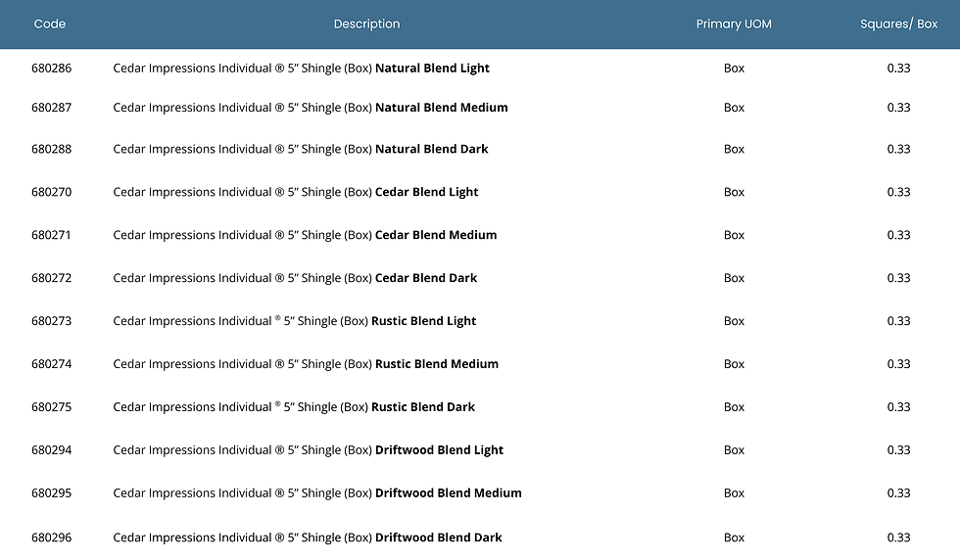
Task: Click the Driftwood Blend Medium description
Action: click(316, 493)
